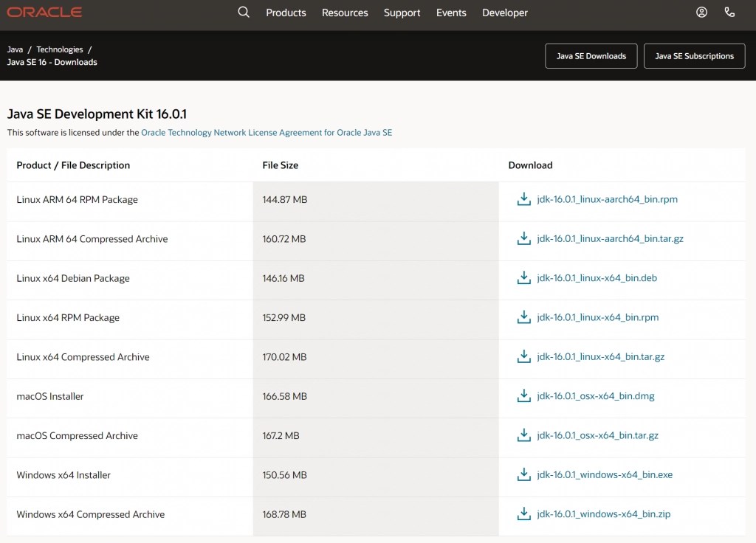Click download icon for osx-x64_bin.dmg
The width and height of the screenshot is (756, 543).
523,396
